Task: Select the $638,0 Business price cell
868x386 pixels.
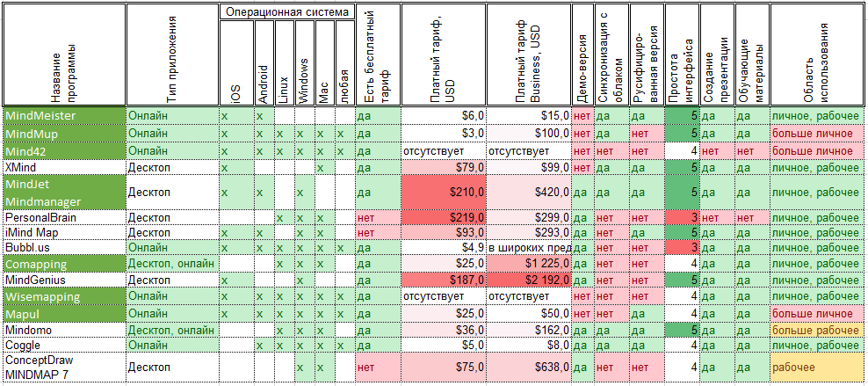Action: point(528,368)
